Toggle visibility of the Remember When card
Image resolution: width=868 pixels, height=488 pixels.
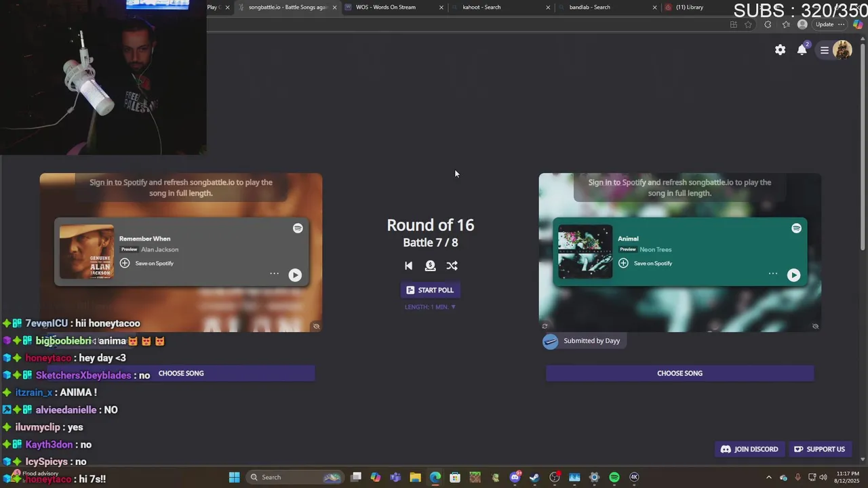[x=316, y=327]
